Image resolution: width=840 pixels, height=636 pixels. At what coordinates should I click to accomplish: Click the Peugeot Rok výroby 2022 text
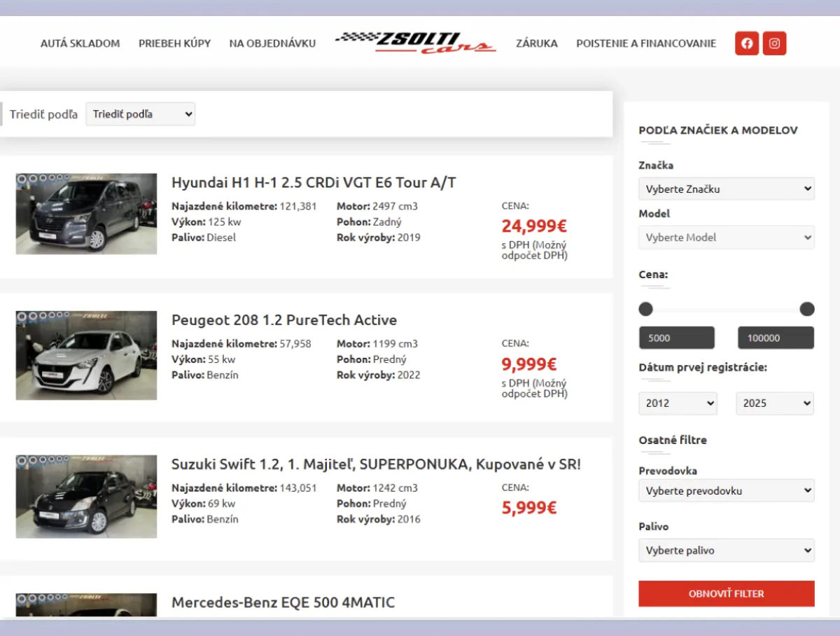coord(379,375)
